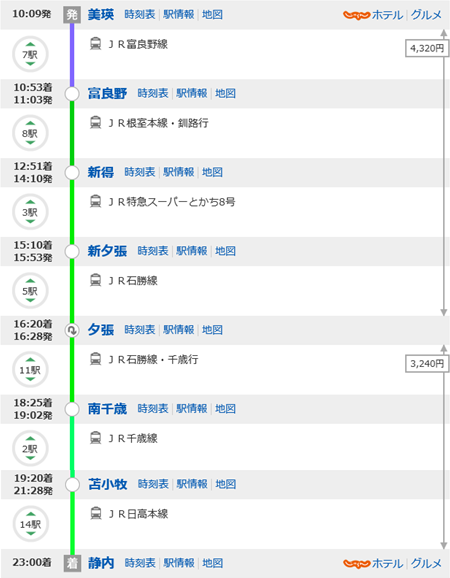The width and height of the screenshot is (450, 578).
Task: Open 駅情報 for 富良野 station
Action: click(x=192, y=93)
